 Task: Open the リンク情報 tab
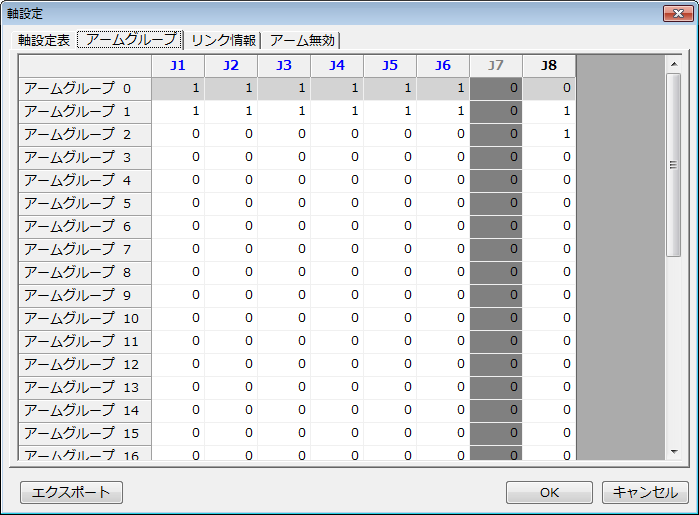click(223, 40)
